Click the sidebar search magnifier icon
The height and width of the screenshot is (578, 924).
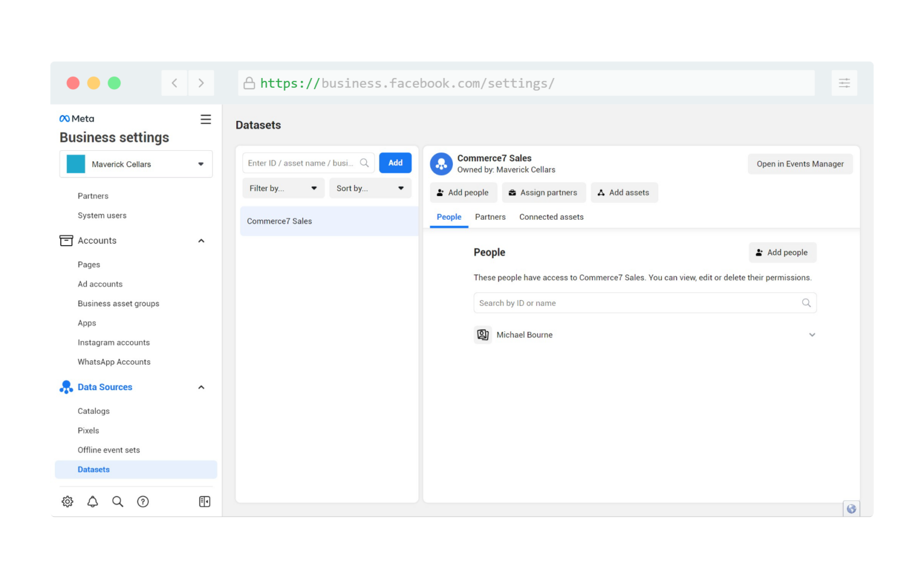(x=118, y=502)
